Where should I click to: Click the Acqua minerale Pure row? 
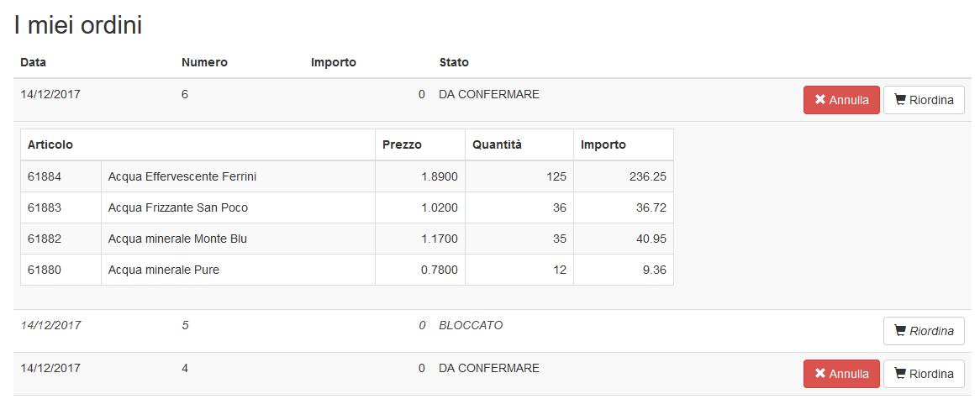pyautogui.click(x=164, y=270)
